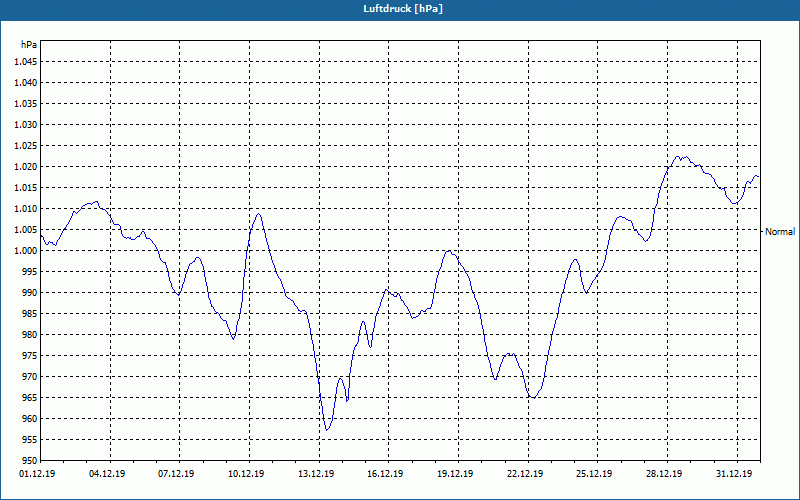800x500 pixels.
Task: Click the 1.035 y-axis label
Action: point(25,104)
